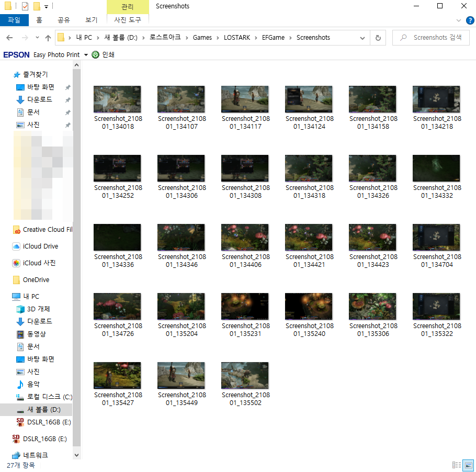Refresh the Screenshots folder view
The height and width of the screenshot is (472, 476).
(378, 38)
